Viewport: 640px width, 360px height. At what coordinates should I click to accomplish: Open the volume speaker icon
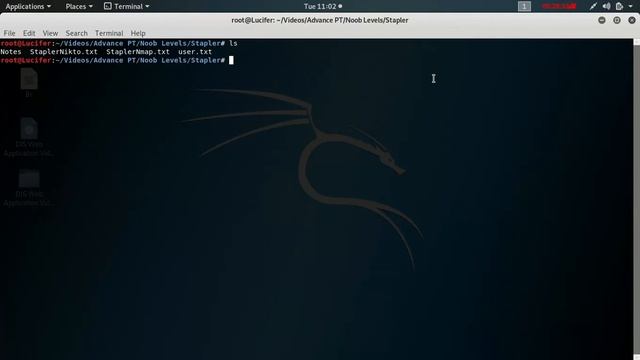coord(607,6)
